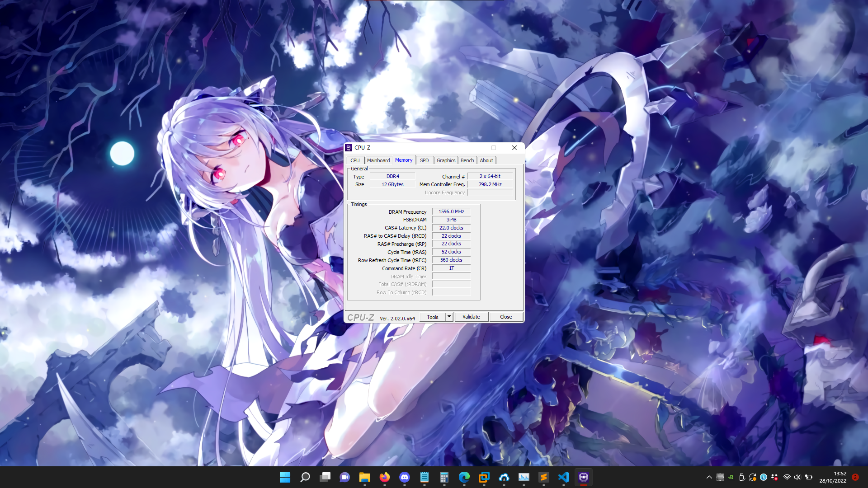Click the tRFC value 560 clocks
The height and width of the screenshot is (488, 868).
[x=451, y=260]
